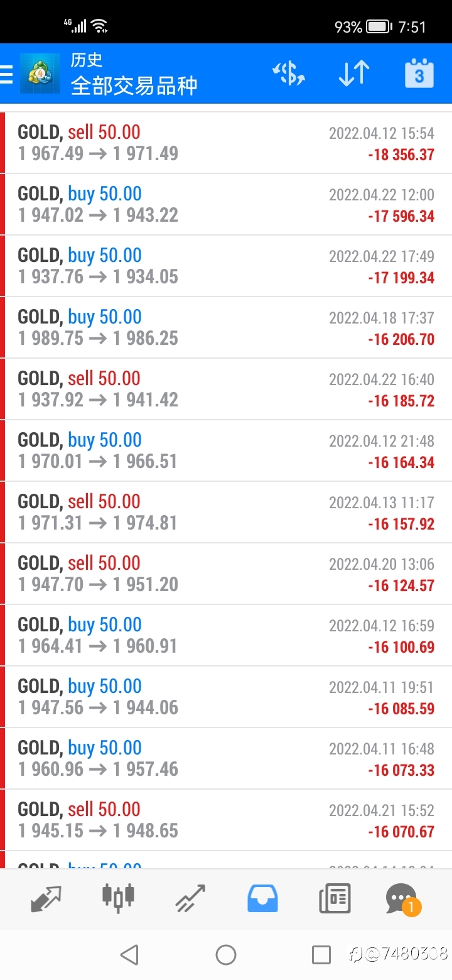The image size is (452, 980).
Task: Switch to the Quotes tab icon
Action: (x=46, y=899)
